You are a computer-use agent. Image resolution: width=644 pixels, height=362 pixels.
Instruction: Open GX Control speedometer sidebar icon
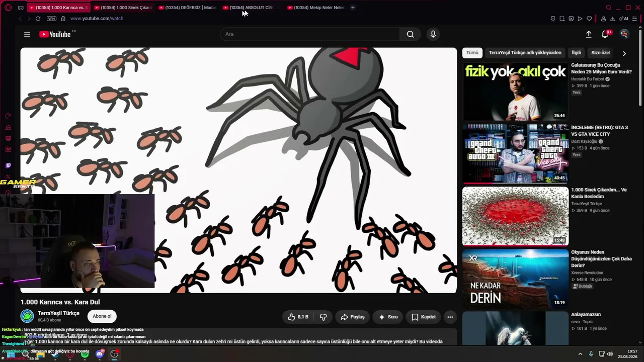pyautogui.click(x=8, y=116)
